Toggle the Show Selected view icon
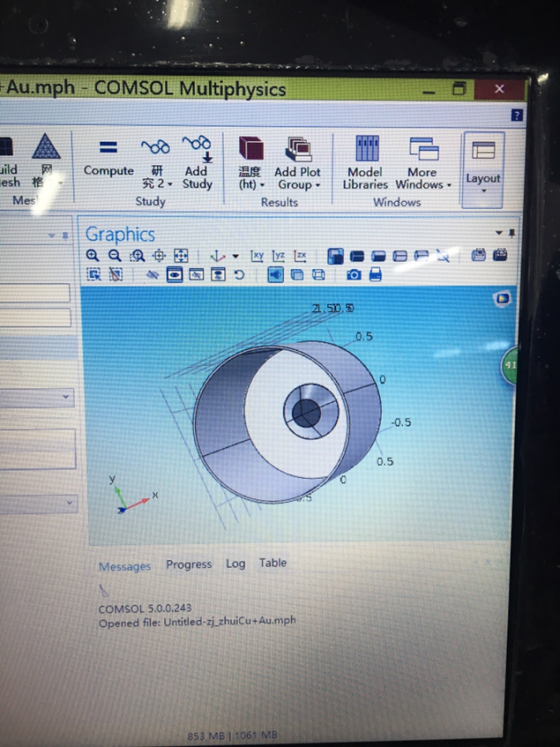The image size is (560, 747). pos(175,275)
